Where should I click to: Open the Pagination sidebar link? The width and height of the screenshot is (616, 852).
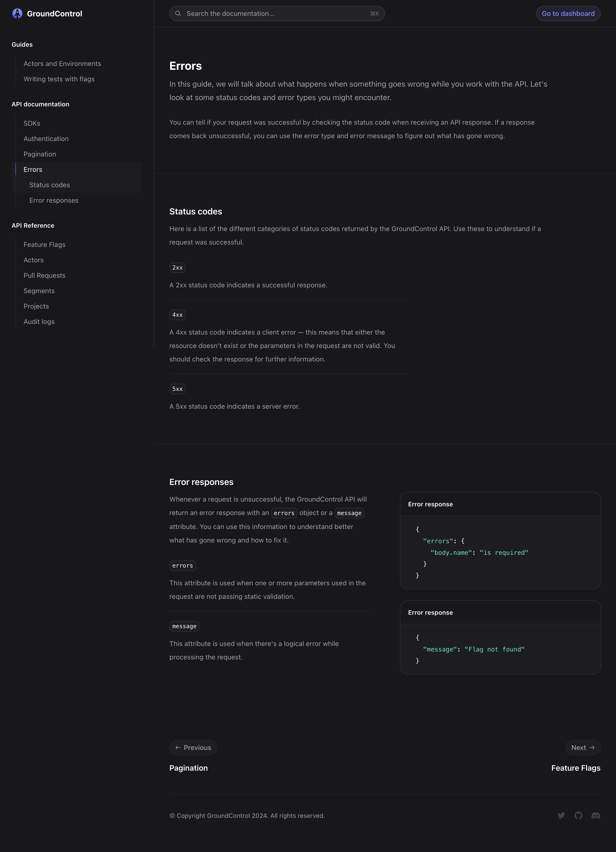pos(40,154)
